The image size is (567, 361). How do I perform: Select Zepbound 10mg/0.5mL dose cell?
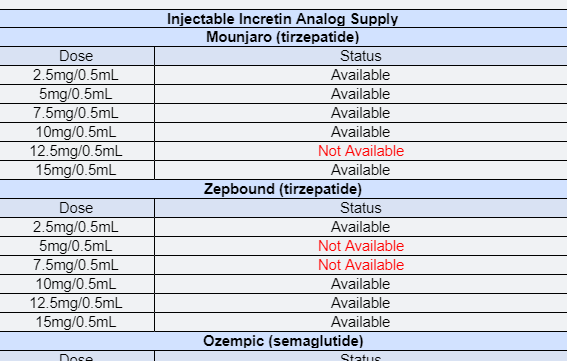(76, 284)
